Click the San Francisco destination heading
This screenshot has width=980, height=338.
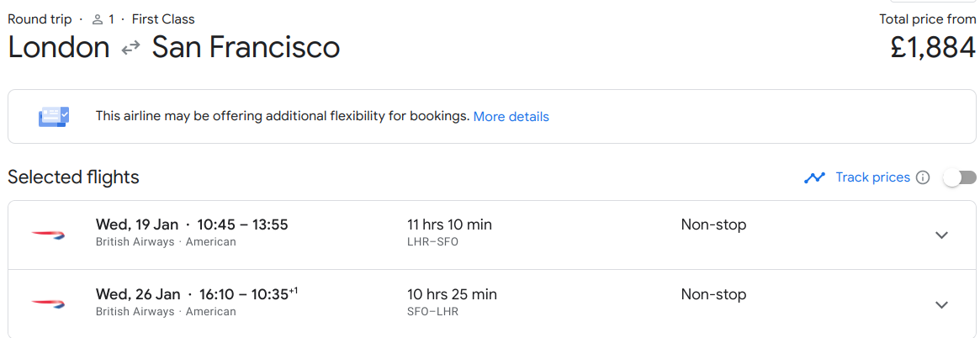(x=246, y=47)
